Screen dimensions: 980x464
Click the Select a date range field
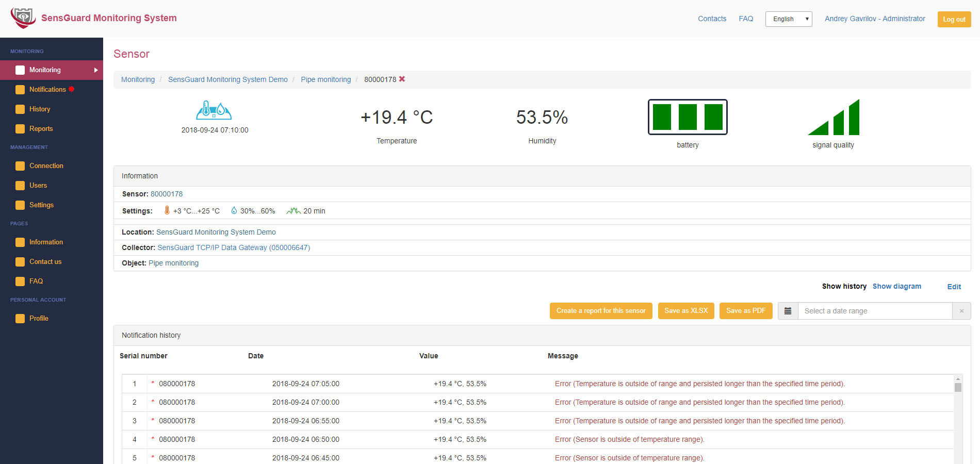[874, 311]
